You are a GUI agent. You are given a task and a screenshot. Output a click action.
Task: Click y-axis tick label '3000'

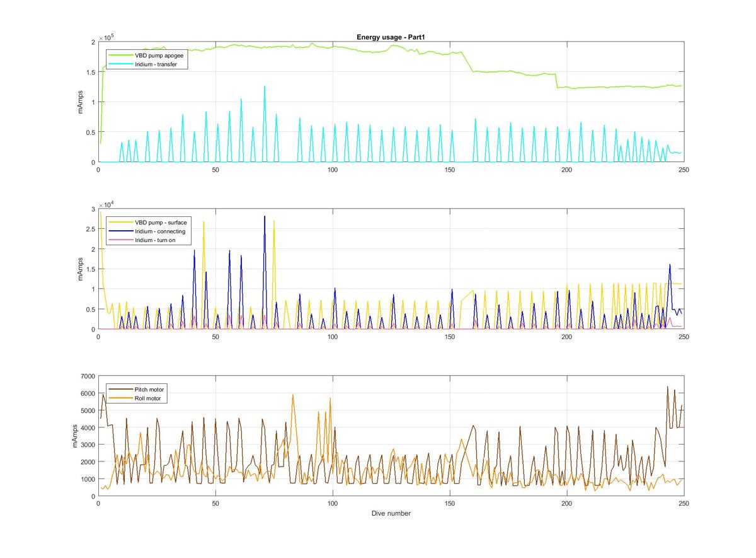pos(87,445)
